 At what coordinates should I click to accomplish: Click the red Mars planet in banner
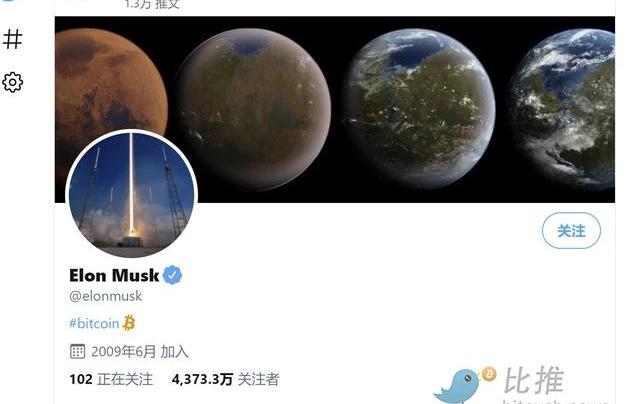point(110,88)
